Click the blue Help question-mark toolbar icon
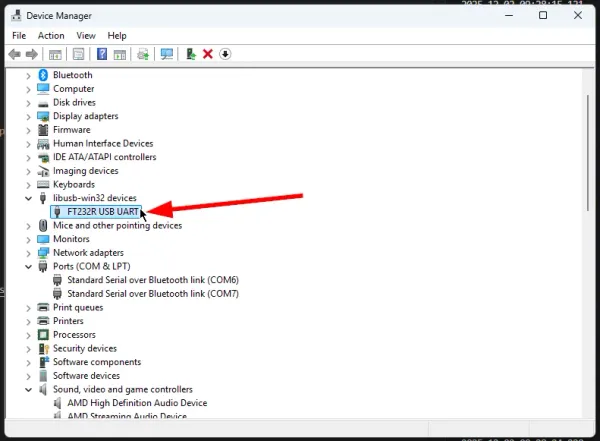This screenshot has width=600, height=441. [102, 54]
